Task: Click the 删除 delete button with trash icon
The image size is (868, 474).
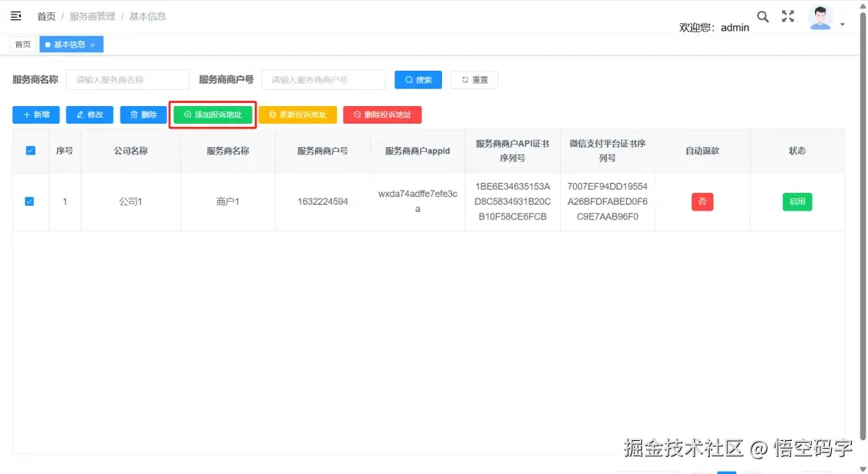Action: (142, 114)
